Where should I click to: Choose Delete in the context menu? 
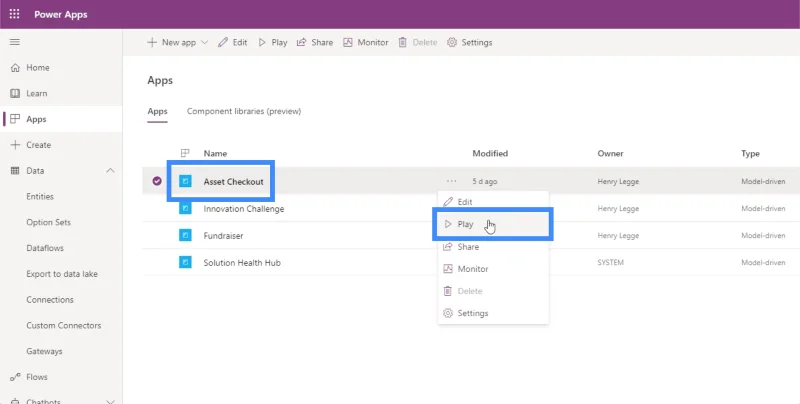(493, 291)
